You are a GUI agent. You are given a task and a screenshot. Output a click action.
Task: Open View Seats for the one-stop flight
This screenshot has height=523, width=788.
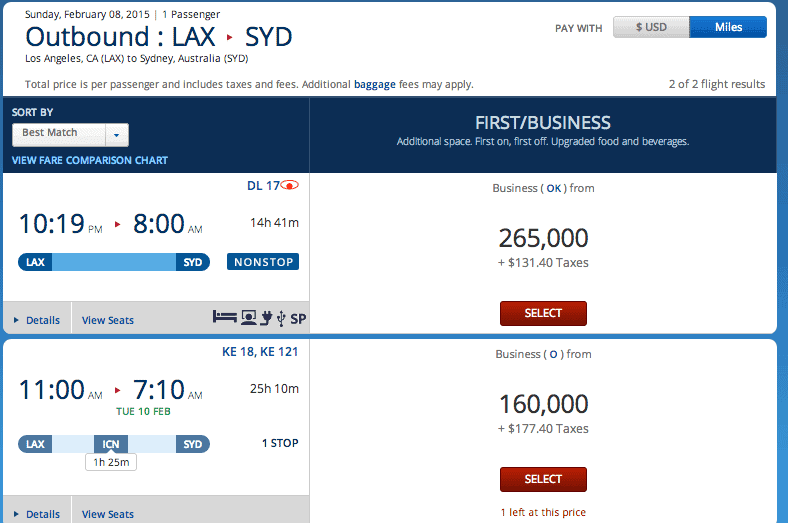pos(108,514)
